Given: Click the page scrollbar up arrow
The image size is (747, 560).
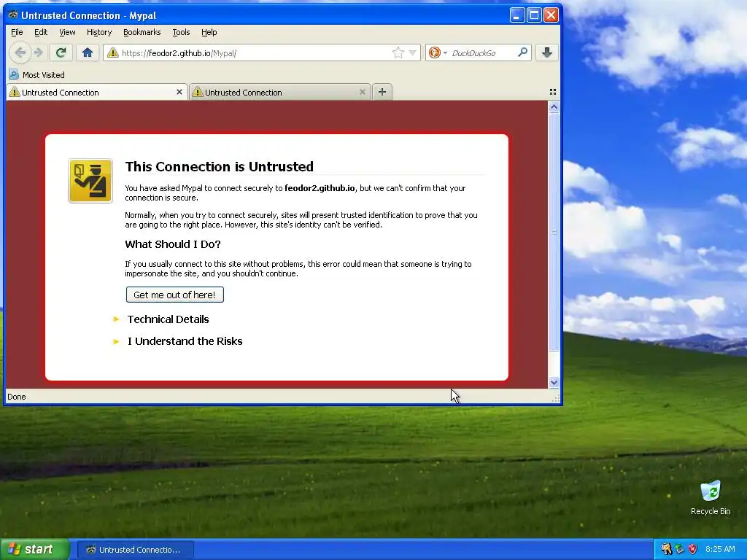Looking at the screenshot, I should (x=554, y=107).
